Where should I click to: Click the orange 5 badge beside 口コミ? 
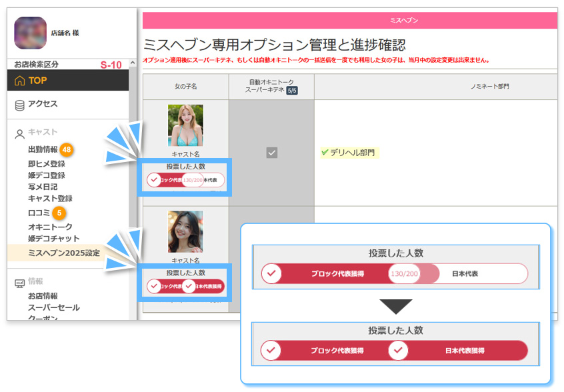59,213
